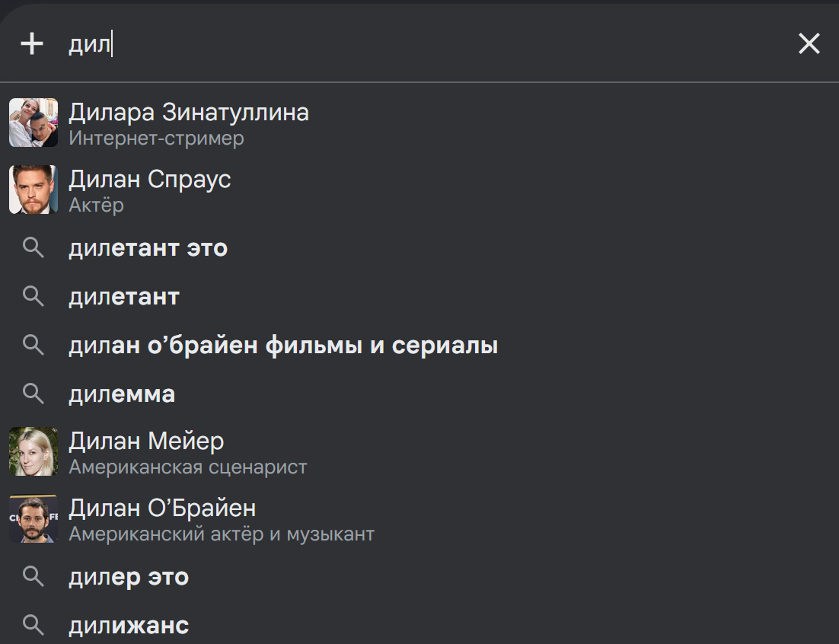Click the search field containing 'дил'

point(423,43)
